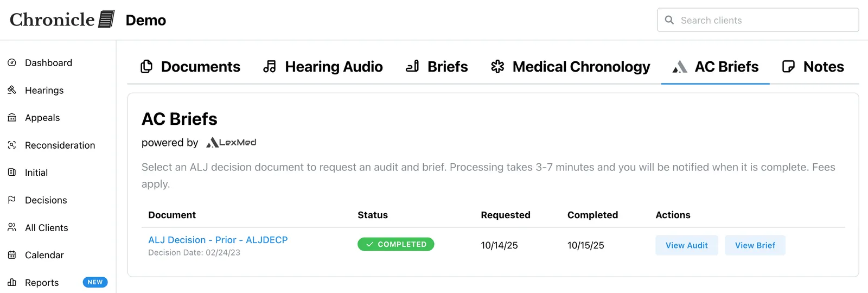
Task: Click the Hearings gavel icon
Action: tap(12, 90)
